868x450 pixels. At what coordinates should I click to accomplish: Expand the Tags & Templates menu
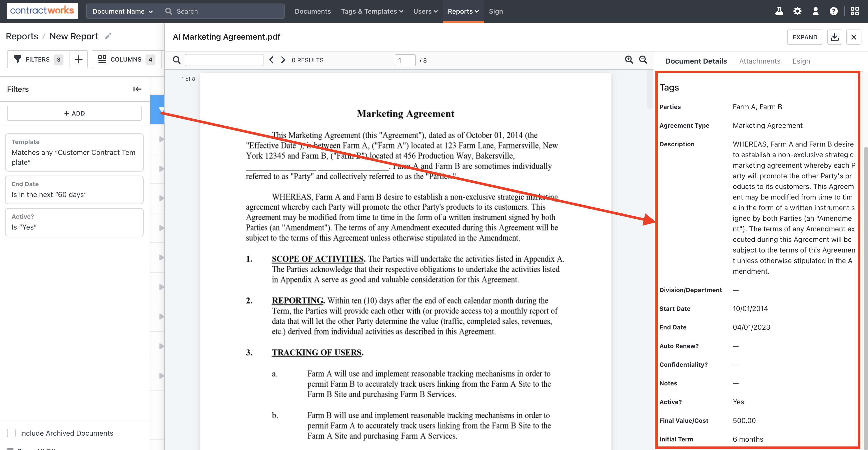372,11
